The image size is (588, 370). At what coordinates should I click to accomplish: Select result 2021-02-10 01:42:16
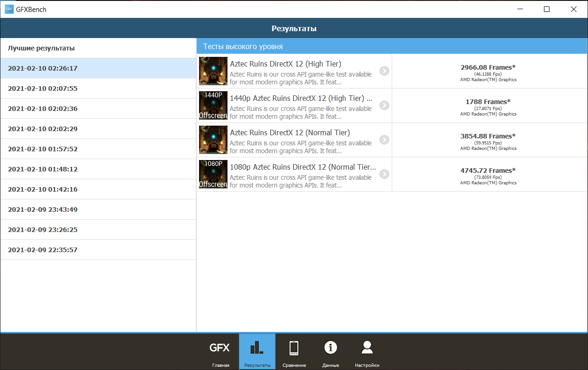[x=98, y=189]
